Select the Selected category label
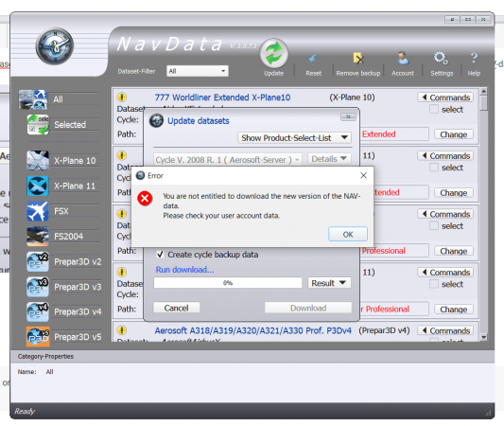504x426 pixels. click(70, 125)
